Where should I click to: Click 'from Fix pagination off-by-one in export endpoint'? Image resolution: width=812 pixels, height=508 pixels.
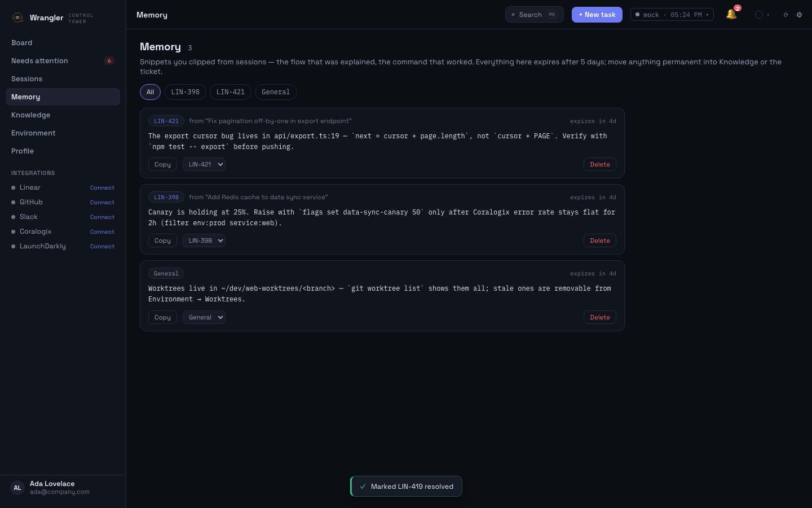(270, 121)
